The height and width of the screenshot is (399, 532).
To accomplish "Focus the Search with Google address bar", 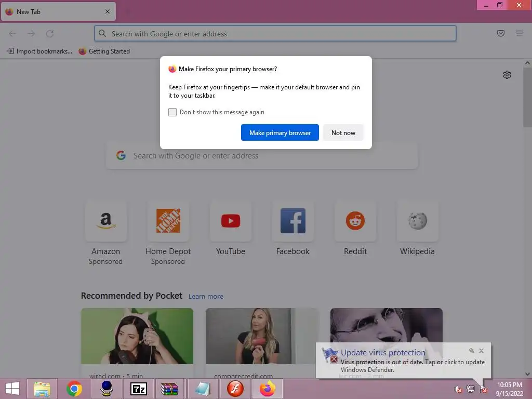I will (275, 34).
